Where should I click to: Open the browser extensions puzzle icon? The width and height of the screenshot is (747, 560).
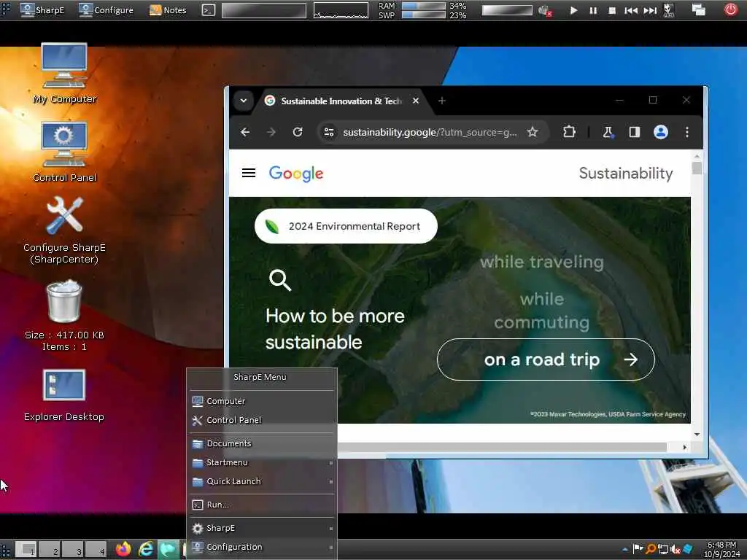(569, 132)
